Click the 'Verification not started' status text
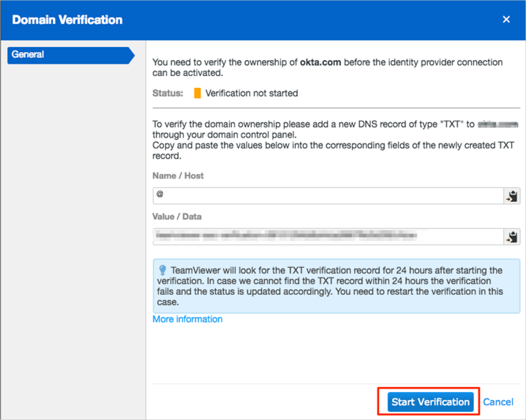526x420 pixels. [252, 94]
